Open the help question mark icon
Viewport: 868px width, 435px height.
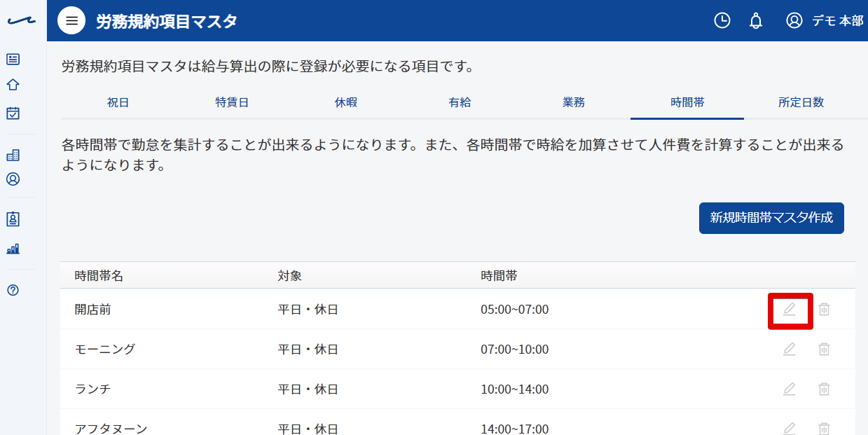pyautogui.click(x=13, y=290)
